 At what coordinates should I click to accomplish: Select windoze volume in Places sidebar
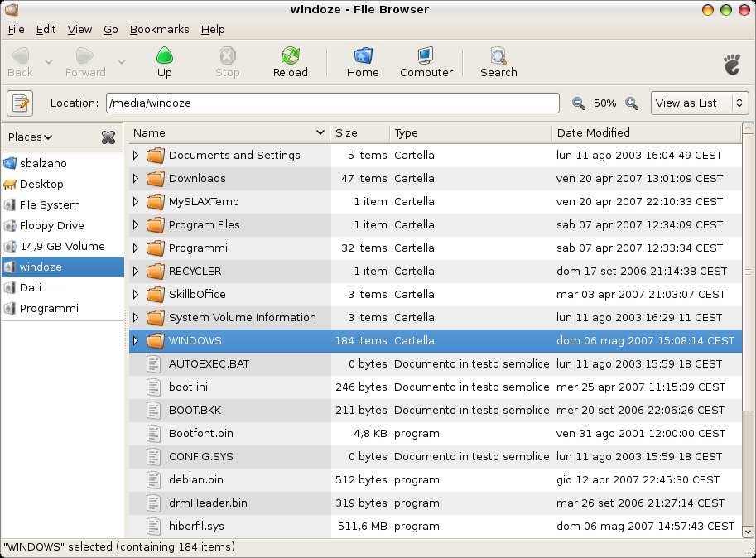coord(63,267)
